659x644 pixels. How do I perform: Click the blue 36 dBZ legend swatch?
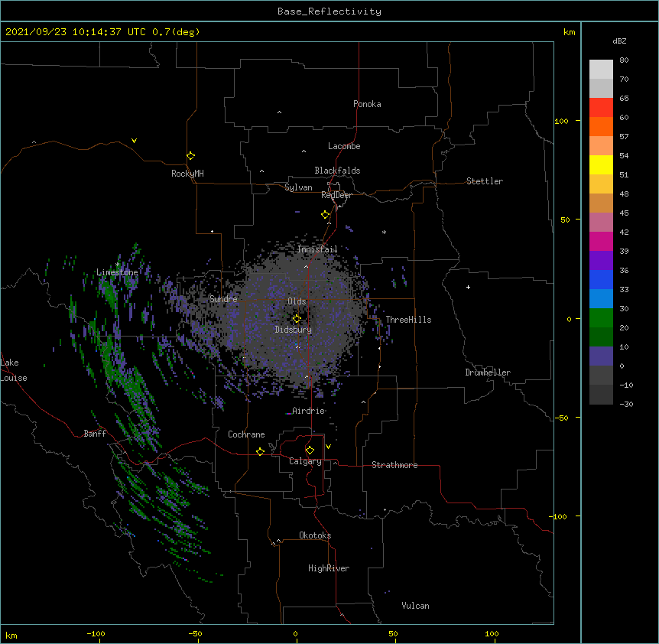[601, 279]
